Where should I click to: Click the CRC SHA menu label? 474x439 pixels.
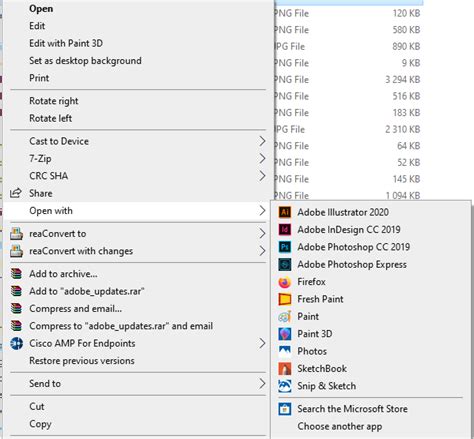tap(49, 176)
